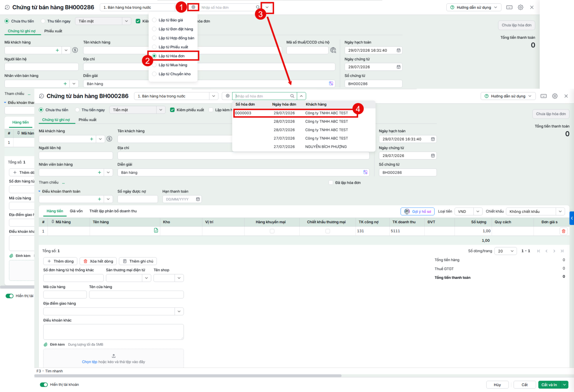Click the source-type gear icon in front window
The height and width of the screenshot is (392, 574).
(227, 96)
